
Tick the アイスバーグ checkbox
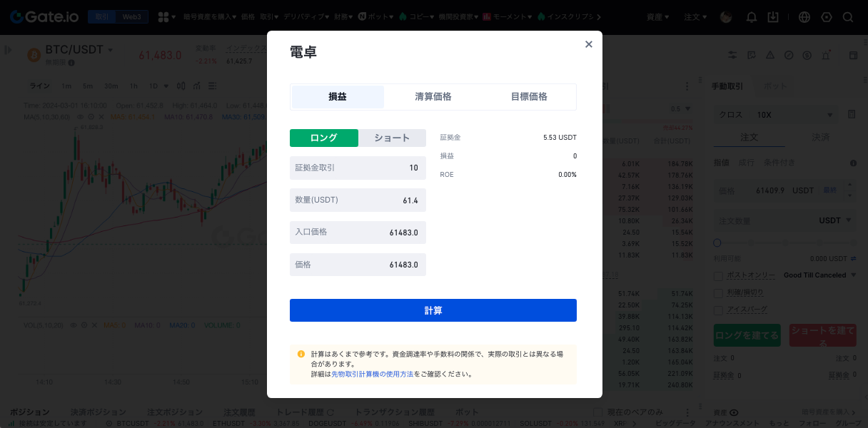719,310
